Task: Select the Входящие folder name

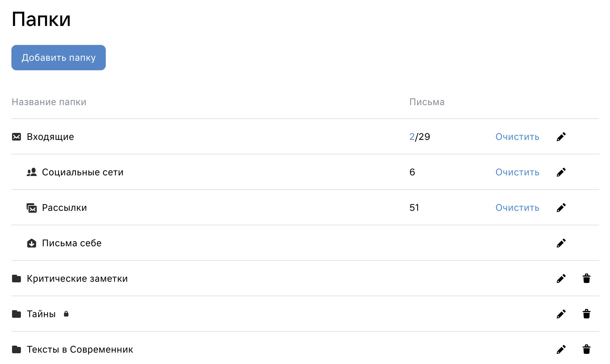Action: click(50, 137)
